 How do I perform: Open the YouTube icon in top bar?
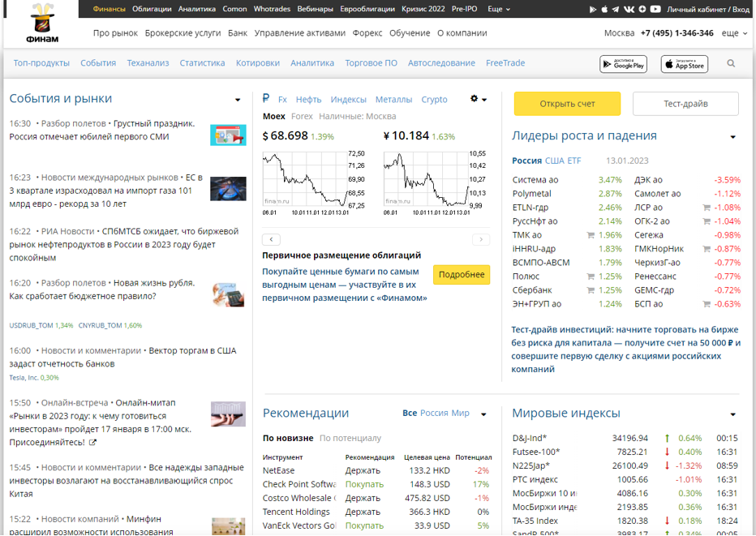pos(655,9)
